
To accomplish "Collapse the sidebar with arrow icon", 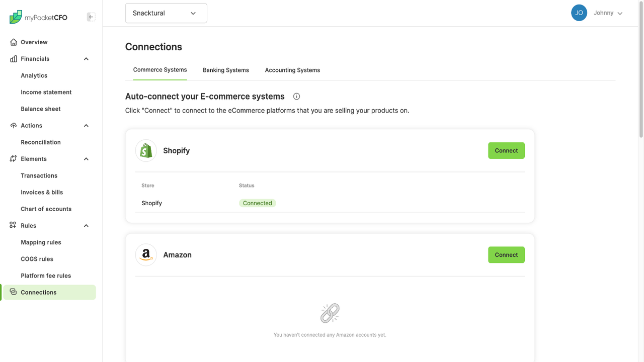I will click(91, 17).
